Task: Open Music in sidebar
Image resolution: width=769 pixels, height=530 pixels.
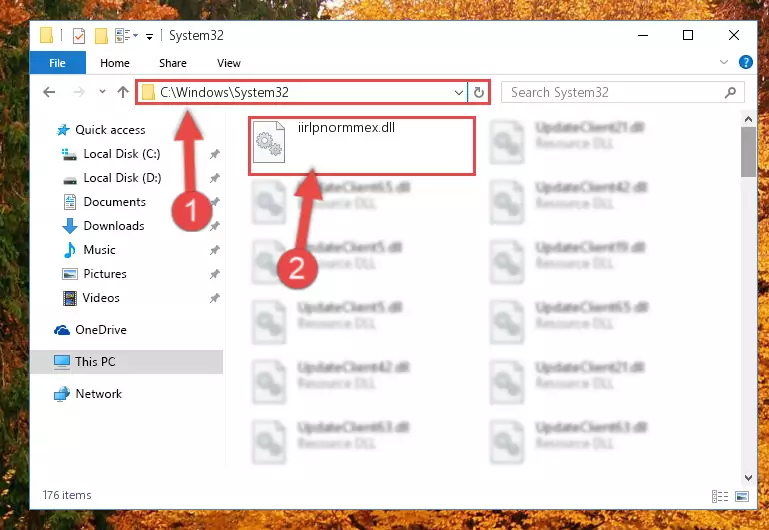Action: pos(99,250)
